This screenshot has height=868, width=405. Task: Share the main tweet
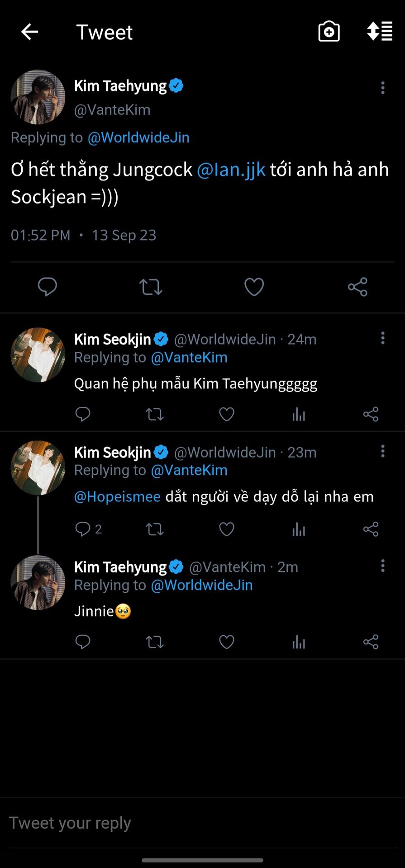pos(357,287)
